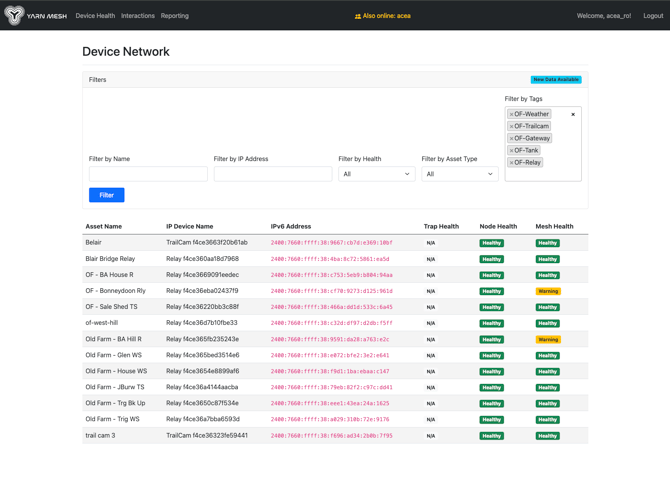Select the Belair IPv6 address
The width and height of the screenshot is (670, 477).
[x=331, y=243]
